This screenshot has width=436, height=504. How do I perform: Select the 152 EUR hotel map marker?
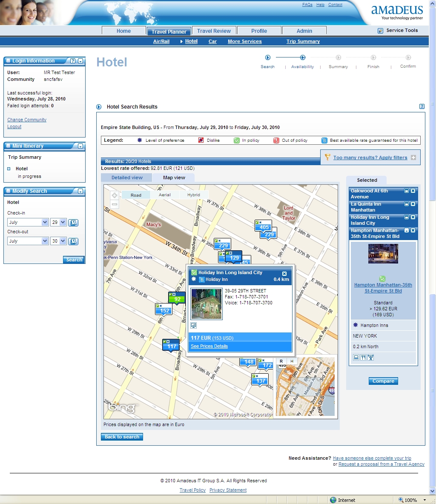(164, 309)
